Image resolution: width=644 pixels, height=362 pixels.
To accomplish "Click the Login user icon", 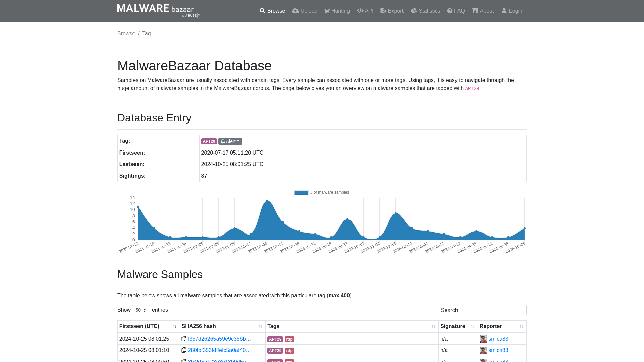I will point(504,11).
